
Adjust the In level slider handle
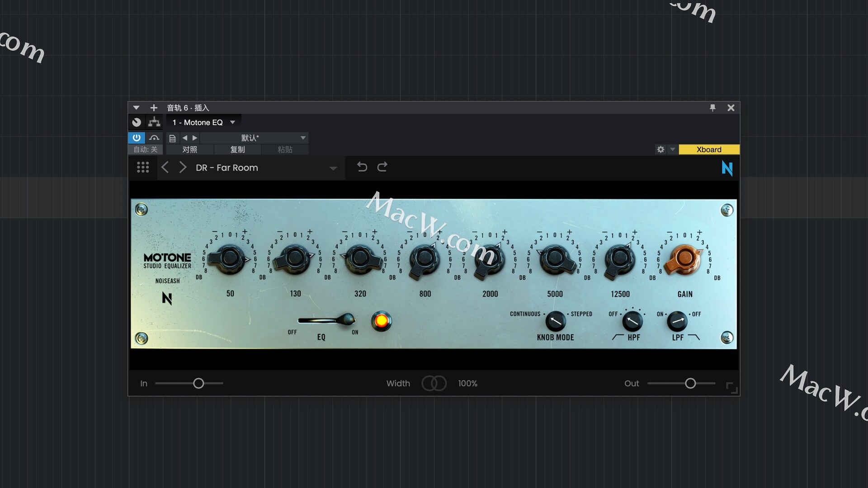point(198,383)
